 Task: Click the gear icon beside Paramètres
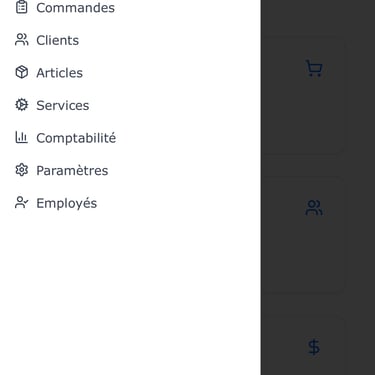click(x=22, y=170)
